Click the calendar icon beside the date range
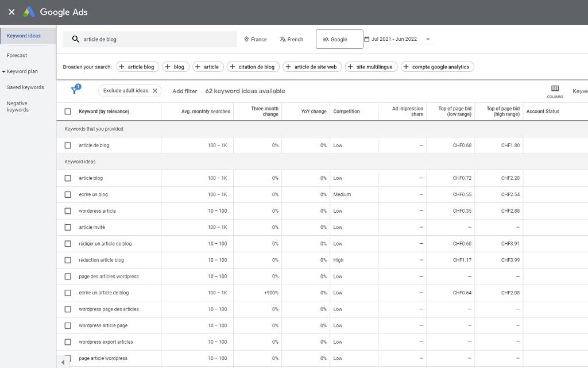Image resolution: width=588 pixels, height=368 pixels. click(367, 39)
